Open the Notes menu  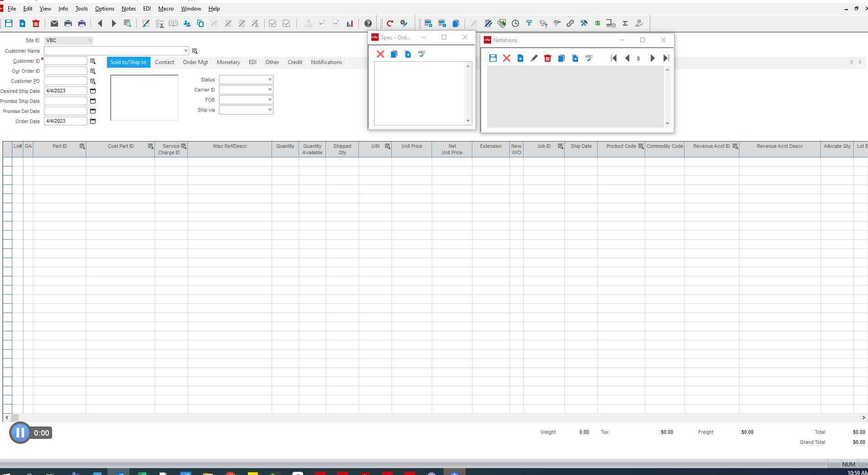[129, 9]
